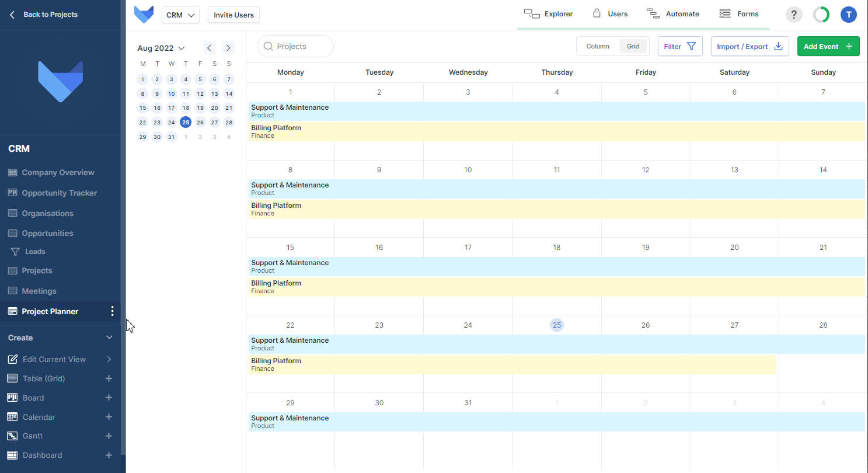Click the plus icon beside Board
This screenshot has height=473, width=868.
point(109,398)
